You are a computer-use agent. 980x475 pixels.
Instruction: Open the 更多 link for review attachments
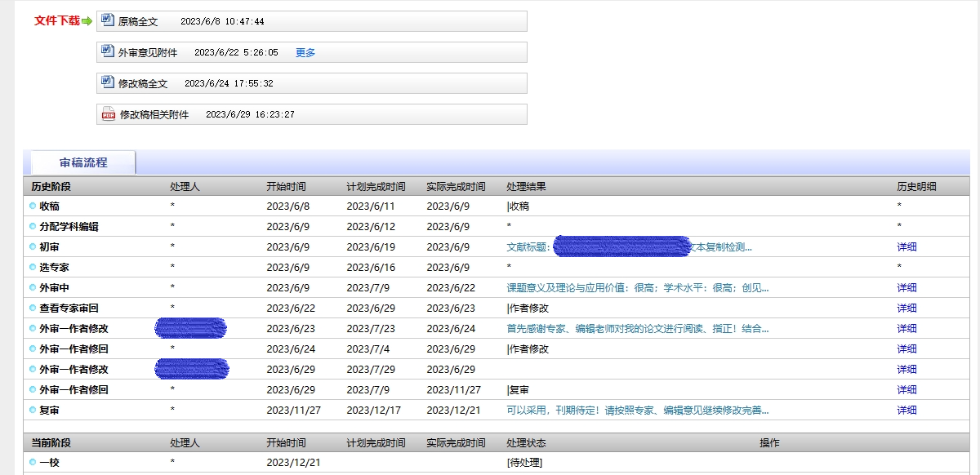(305, 53)
